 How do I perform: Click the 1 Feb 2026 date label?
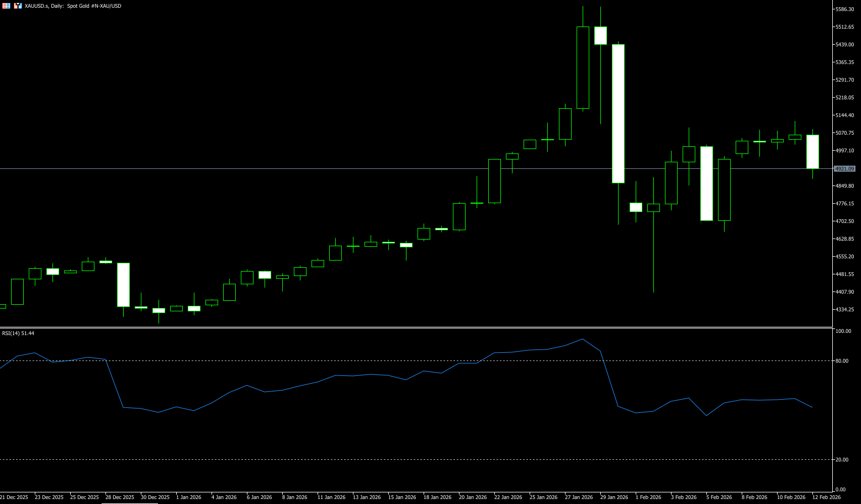pyautogui.click(x=648, y=497)
